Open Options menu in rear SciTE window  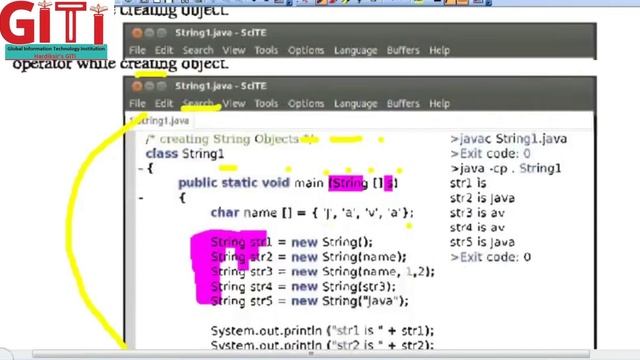click(x=306, y=50)
